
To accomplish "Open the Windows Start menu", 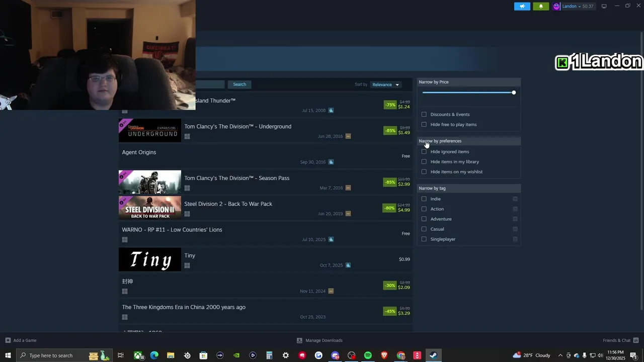I will point(8,355).
